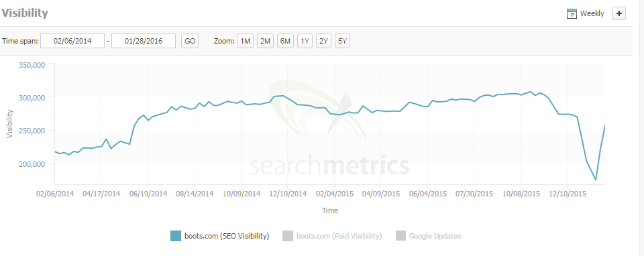Image resolution: width=644 pixels, height=256 pixels.
Task: Click the chart's lowest dip point
Action: pos(596,180)
